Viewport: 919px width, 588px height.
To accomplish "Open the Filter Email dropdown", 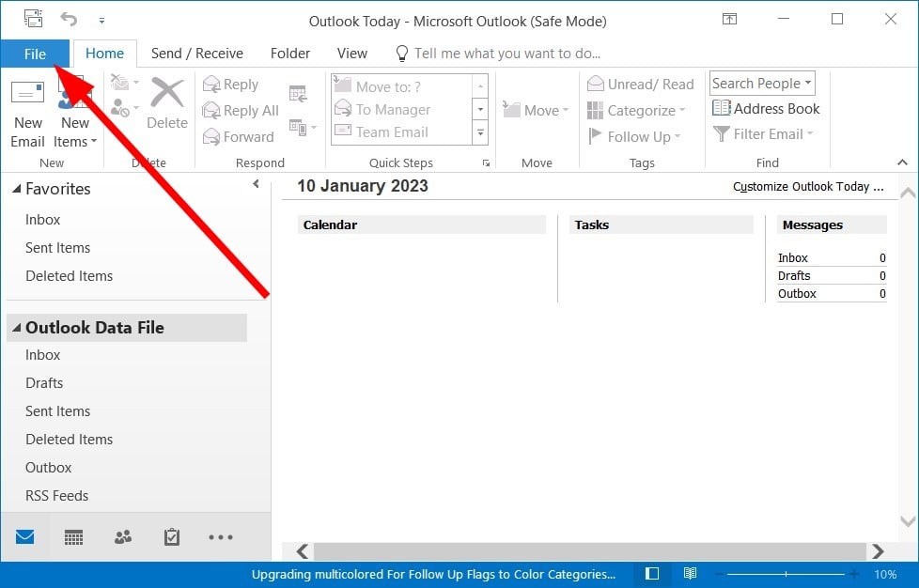I will click(763, 134).
